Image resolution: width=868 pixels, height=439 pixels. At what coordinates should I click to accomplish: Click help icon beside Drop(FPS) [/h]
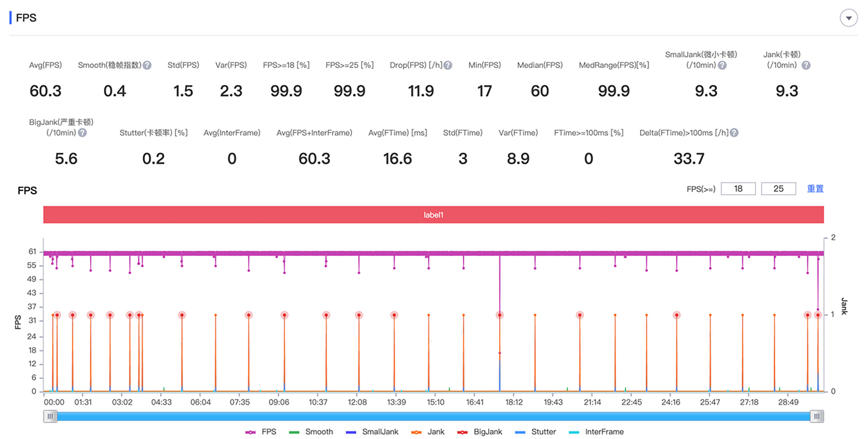(448, 65)
